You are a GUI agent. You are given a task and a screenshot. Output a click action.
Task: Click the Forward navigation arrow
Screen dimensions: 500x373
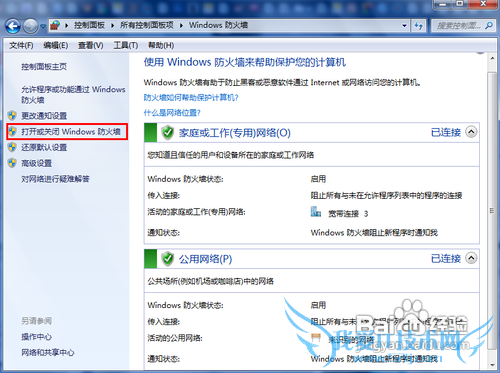31,26
